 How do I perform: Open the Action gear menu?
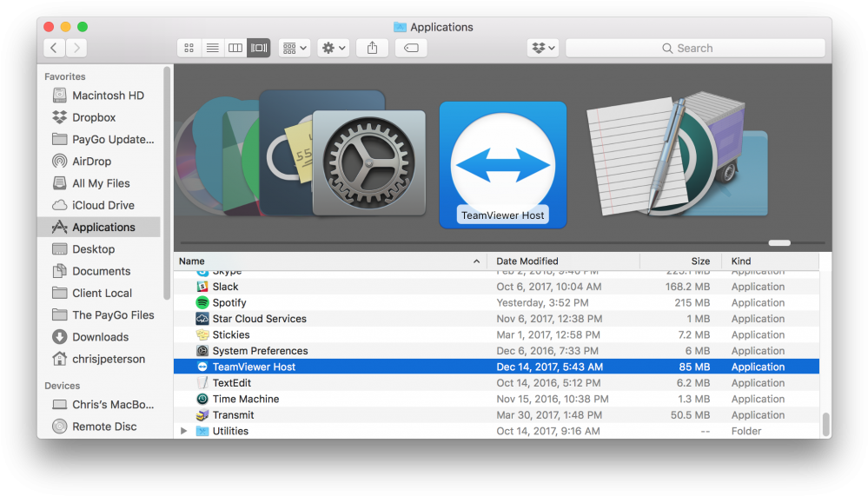pos(334,48)
